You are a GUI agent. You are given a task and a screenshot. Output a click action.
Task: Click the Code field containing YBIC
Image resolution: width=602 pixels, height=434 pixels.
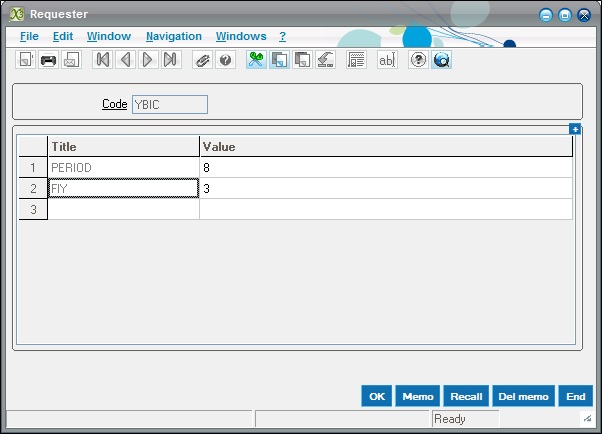170,104
